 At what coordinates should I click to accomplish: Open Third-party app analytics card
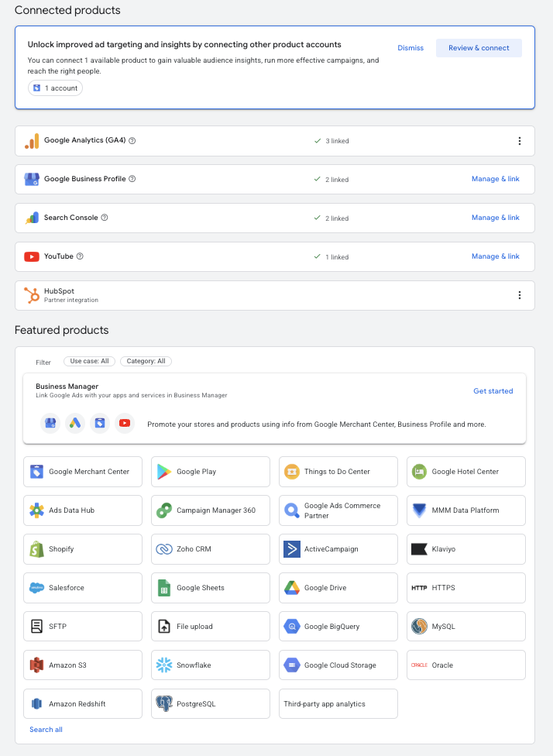(338, 704)
